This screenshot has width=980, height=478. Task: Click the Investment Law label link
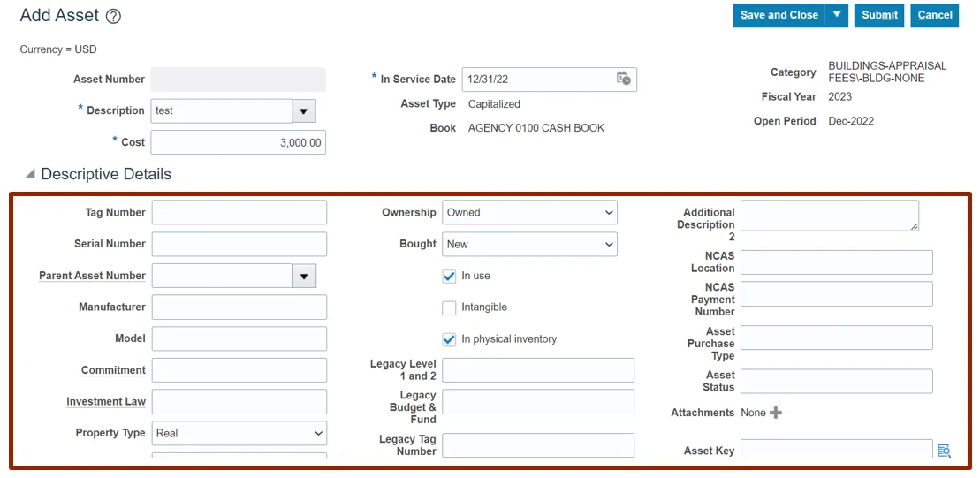pos(106,401)
